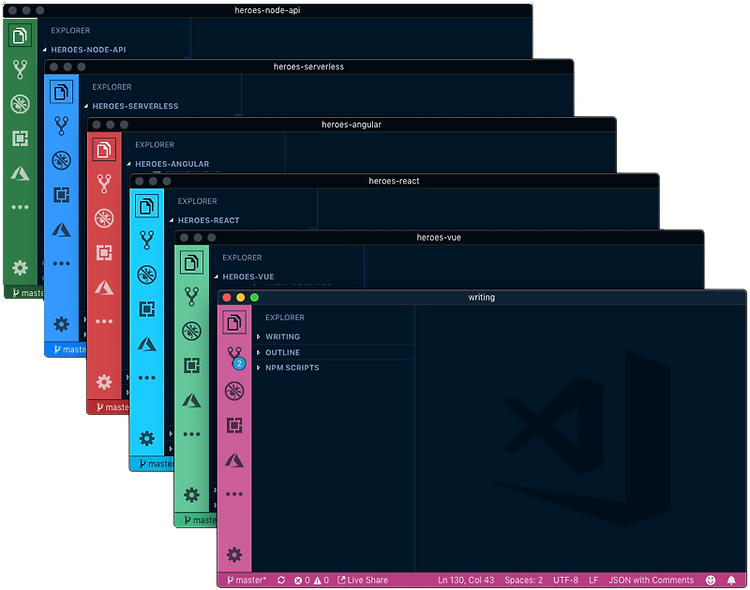Open settings gear in heroes-vue window

(191, 494)
